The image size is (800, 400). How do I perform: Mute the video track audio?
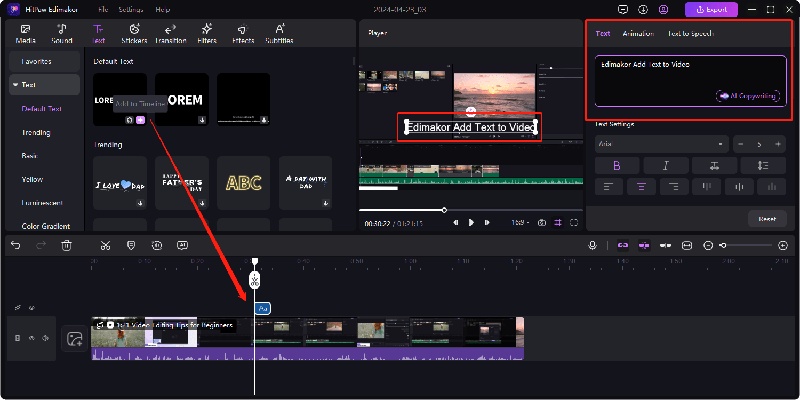pos(45,338)
